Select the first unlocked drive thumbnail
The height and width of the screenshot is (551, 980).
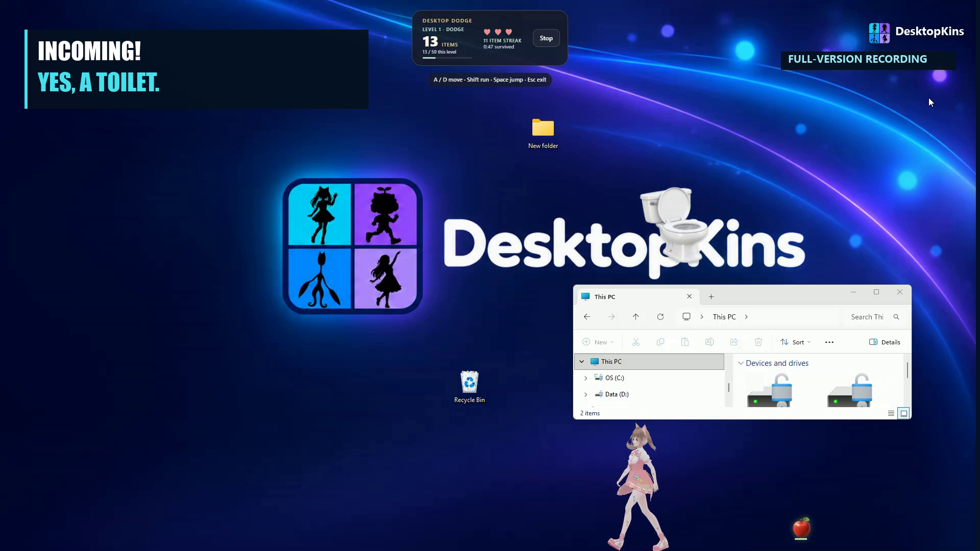tap(770, 390)
